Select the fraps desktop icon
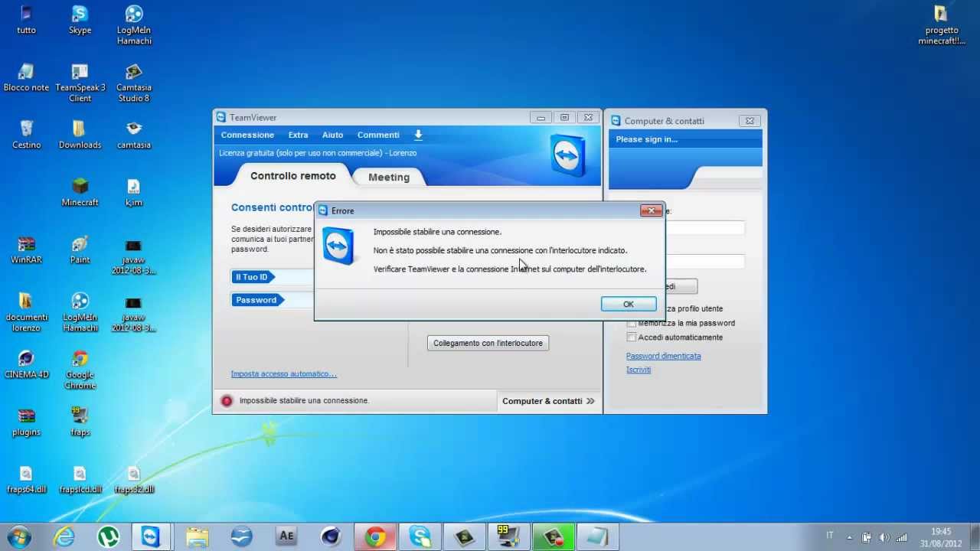Viewport: 980px width, 551px height. [x=80, y=422]
